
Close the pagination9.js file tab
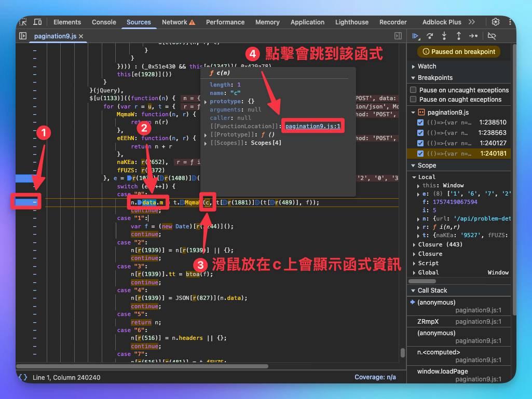tap(81, 36)
